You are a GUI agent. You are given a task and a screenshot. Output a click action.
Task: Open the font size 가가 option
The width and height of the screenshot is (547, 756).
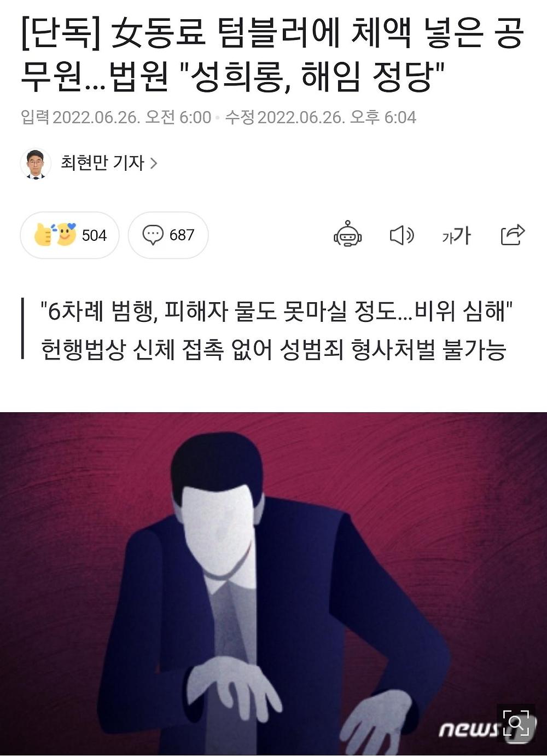point(456,235)
